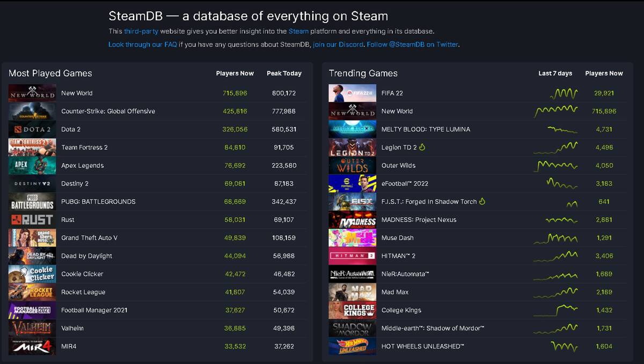Click the College Kings title
This screenshot has width=644, height=364.
(x=401, y=310)
